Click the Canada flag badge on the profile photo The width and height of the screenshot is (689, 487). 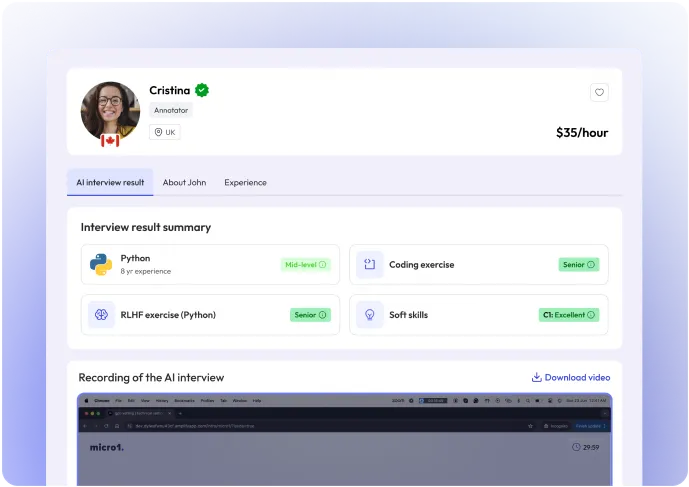tap(110, 141)
